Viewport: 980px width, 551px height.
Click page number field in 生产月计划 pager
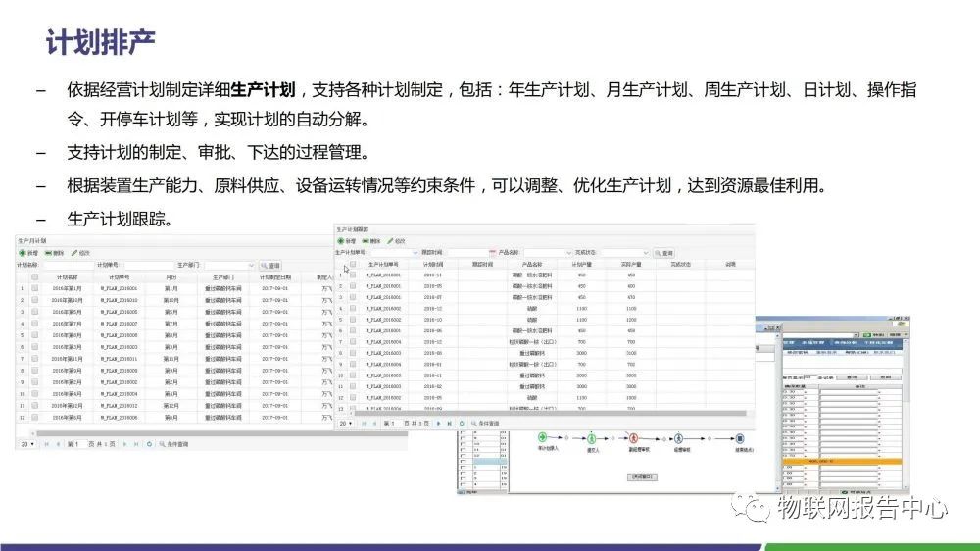(80, 444)
